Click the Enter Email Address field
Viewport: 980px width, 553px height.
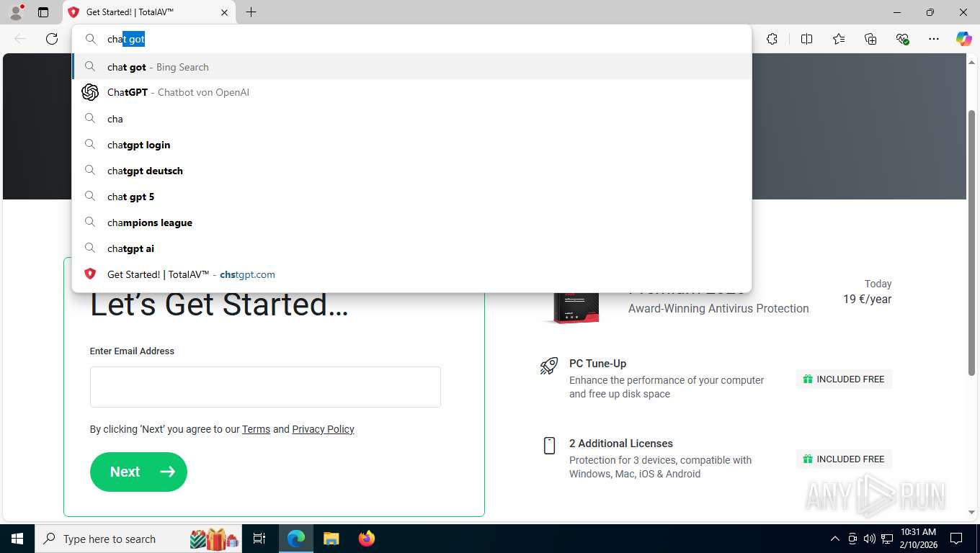[x=265, y=387]
